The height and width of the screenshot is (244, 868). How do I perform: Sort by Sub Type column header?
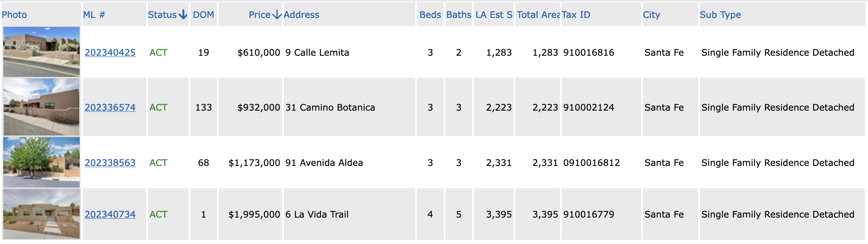[x=720, y=15]
